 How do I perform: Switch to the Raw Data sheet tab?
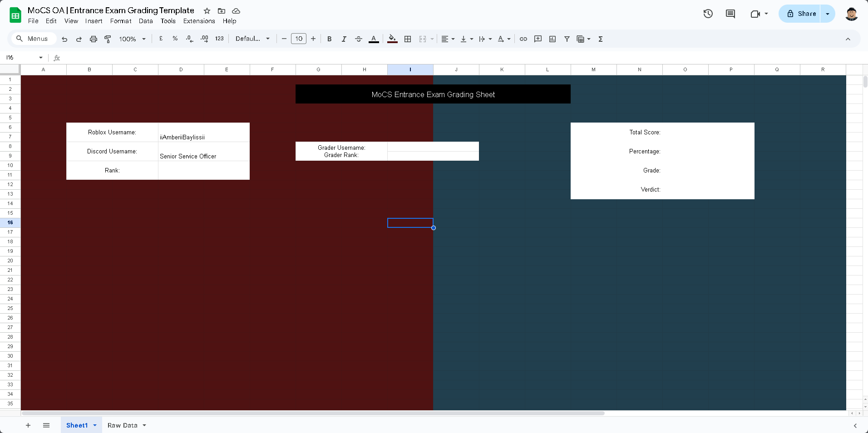(122, 425)
